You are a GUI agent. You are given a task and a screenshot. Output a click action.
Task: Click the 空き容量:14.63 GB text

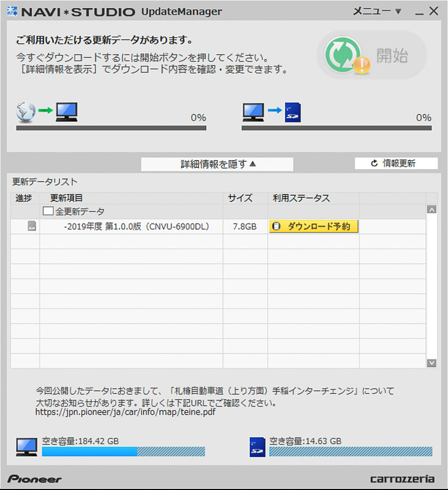point(305,441)
